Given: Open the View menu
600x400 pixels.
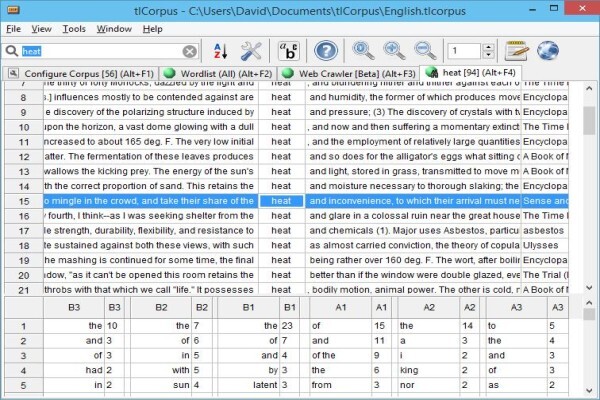Looking at the screenshot, I should click(x=41, y=29).
